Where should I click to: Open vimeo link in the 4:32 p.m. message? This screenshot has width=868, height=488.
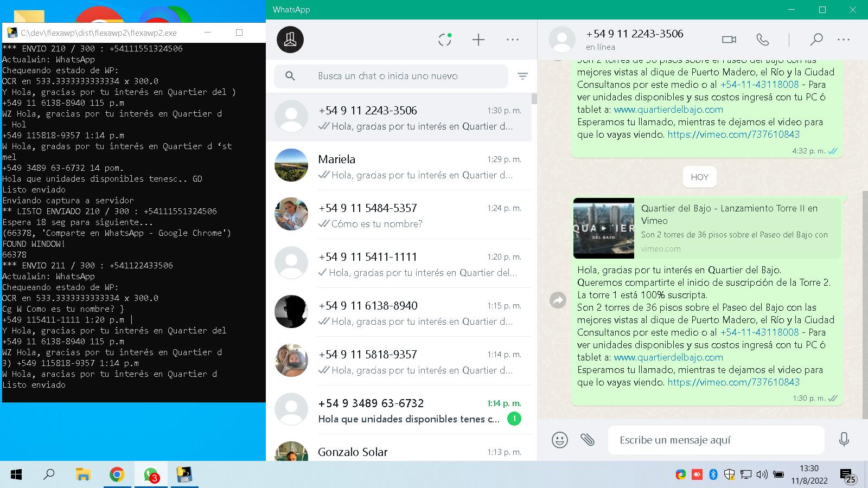click(733, 134)
